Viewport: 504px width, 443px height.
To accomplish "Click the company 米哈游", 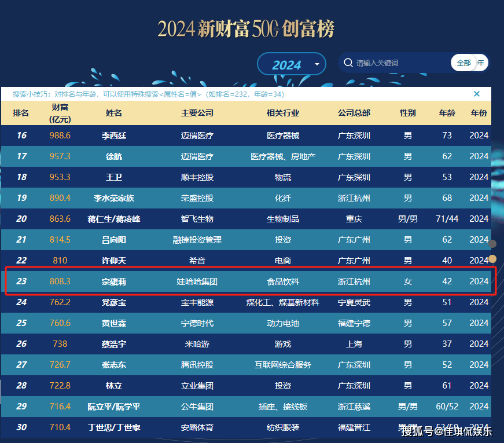I will pos(197,344).
